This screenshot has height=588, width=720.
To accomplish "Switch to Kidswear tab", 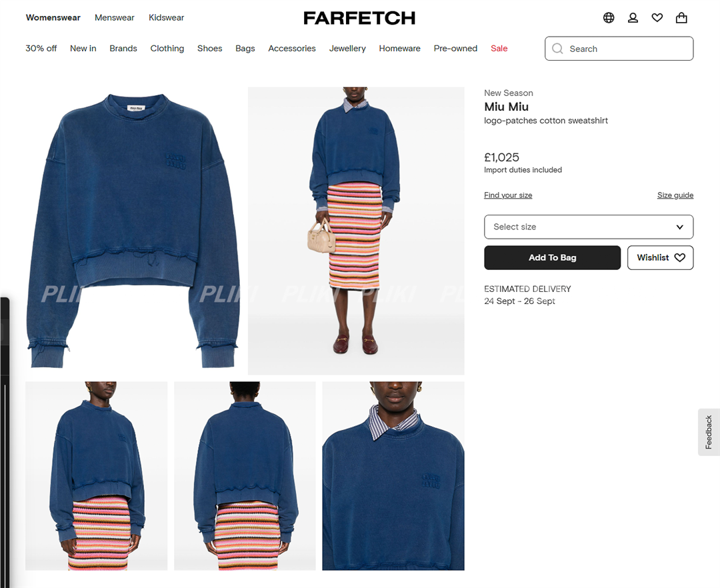I will click(166, 17).
